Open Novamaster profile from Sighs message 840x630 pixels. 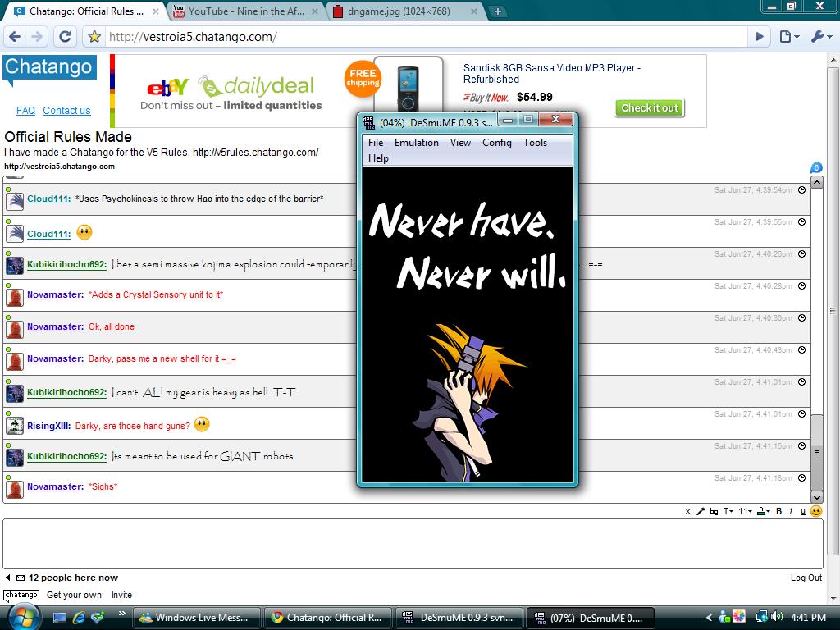[x=55, y=486]
